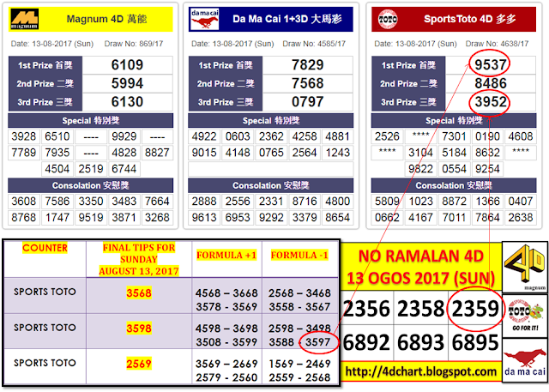Click ramalan number 2359
Image resolution: width=549 pixels, height=392 pixels.
pos(475,309)
